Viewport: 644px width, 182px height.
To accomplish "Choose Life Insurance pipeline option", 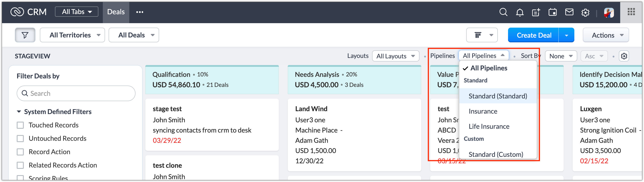I will click(489, 127).
